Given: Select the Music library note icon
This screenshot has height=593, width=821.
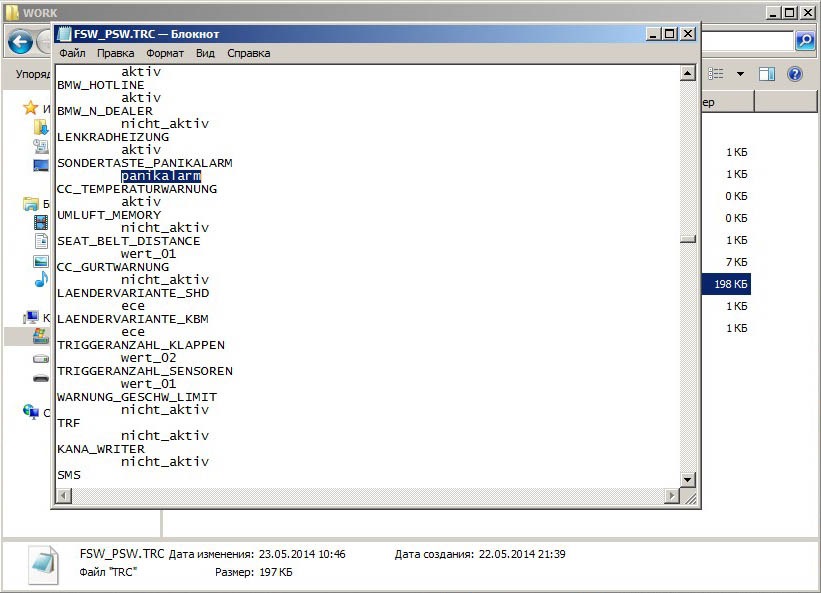Looking at the screenshot, I should (41, 279).
